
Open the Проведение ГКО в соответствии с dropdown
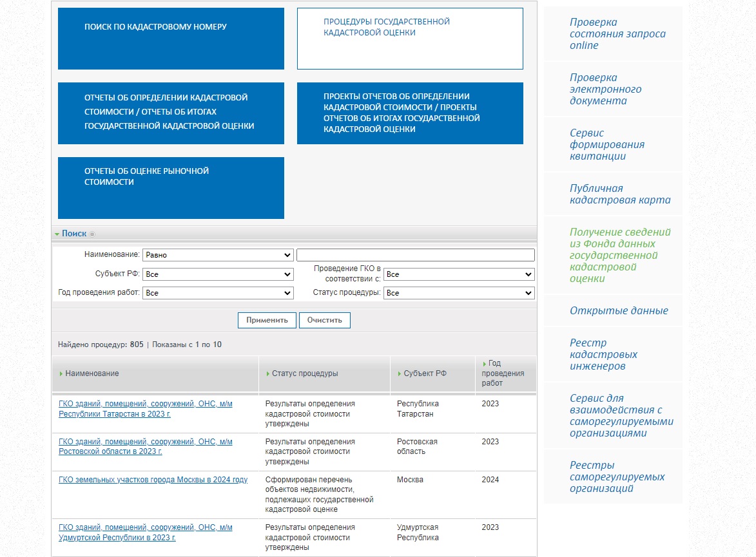coord(459,274)
